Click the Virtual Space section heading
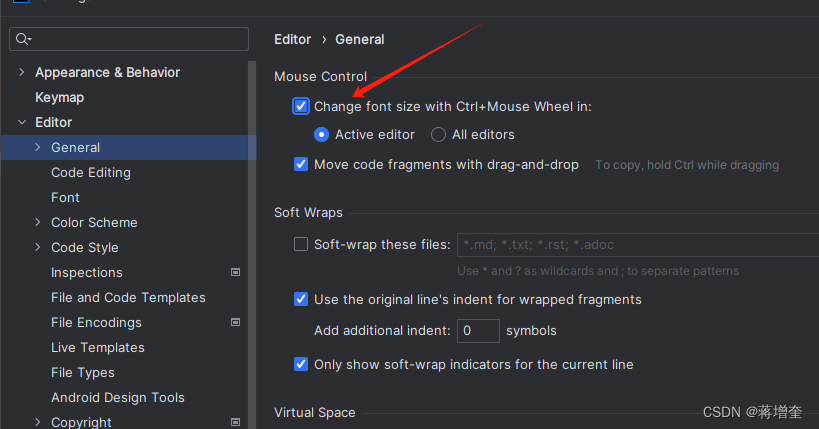The width and height of the screenshot is (819, 429). pos(314,413)
